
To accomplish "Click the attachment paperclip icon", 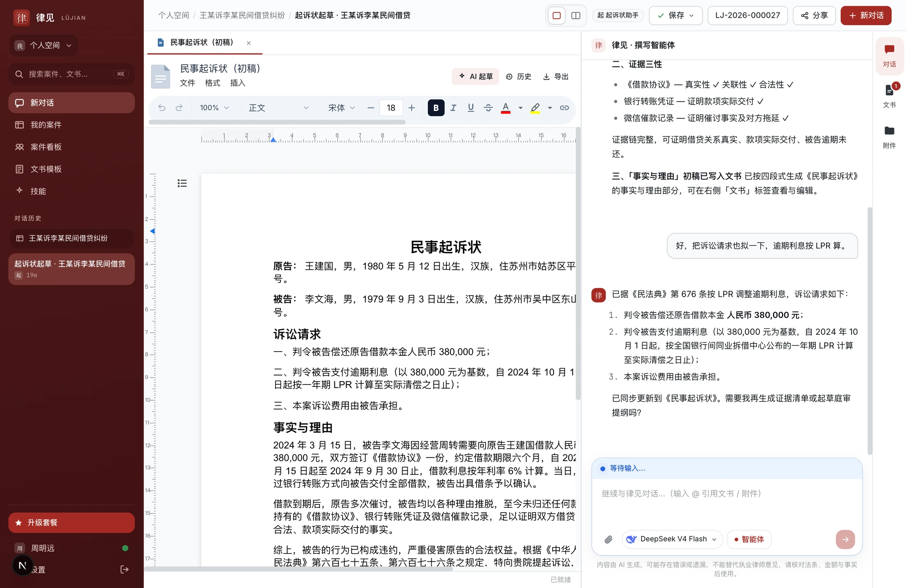I will coord(608,539).
